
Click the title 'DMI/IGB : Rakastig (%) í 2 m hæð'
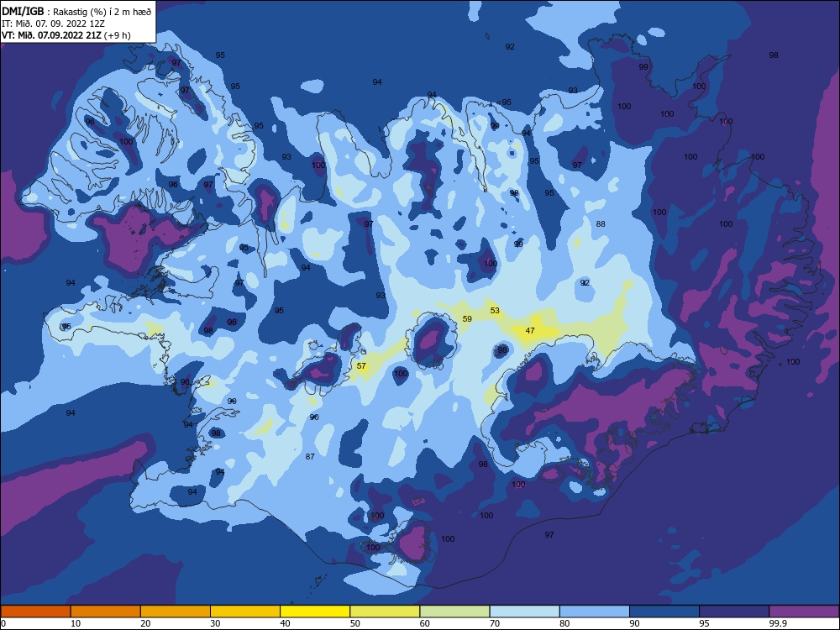(x=76, y=11)
